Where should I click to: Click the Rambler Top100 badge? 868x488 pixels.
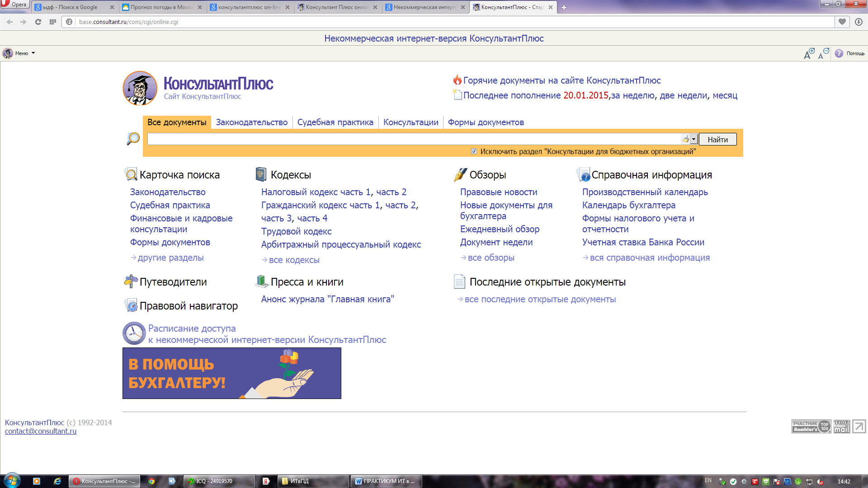(x=811, y=426)
